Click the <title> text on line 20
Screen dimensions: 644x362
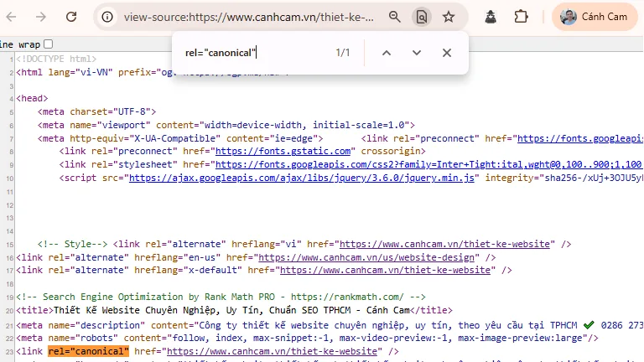tap(234, 310)
